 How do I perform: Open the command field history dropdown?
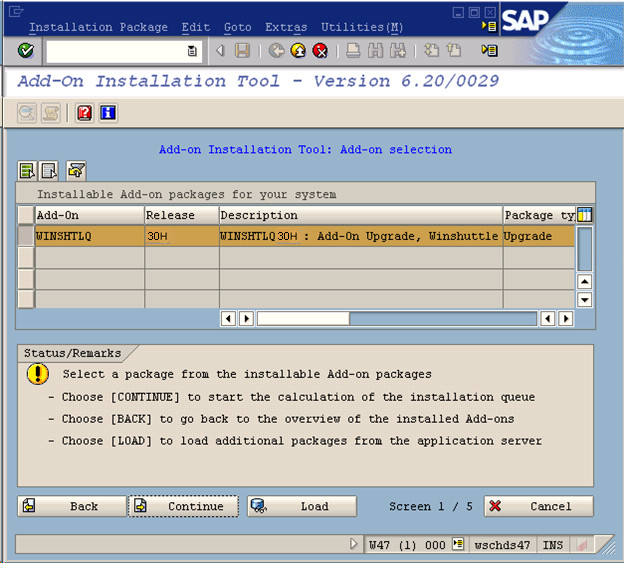click(x=192, y=51)
